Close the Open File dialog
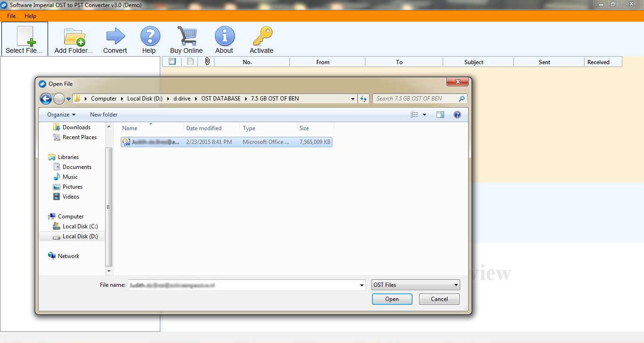This screenshot has height=343, width=644. tap(457, 83)
